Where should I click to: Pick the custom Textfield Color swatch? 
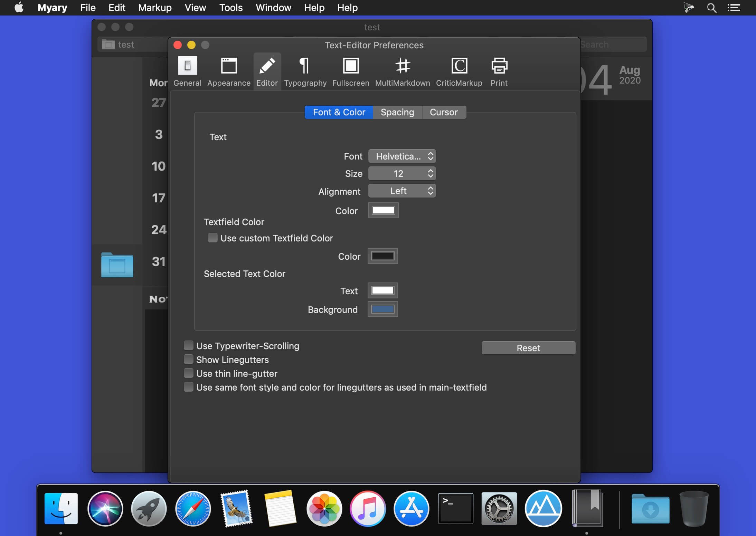coord(382,256)
